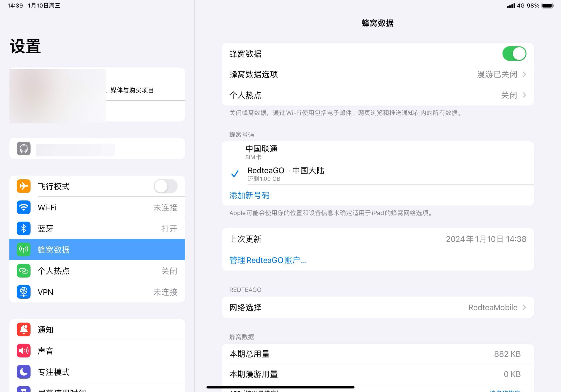Image resolution: width=561 pixels, height=392 pixels.
Task: Tap 未连接 status beside Wi-Fi
Action: tap(165, 208)
